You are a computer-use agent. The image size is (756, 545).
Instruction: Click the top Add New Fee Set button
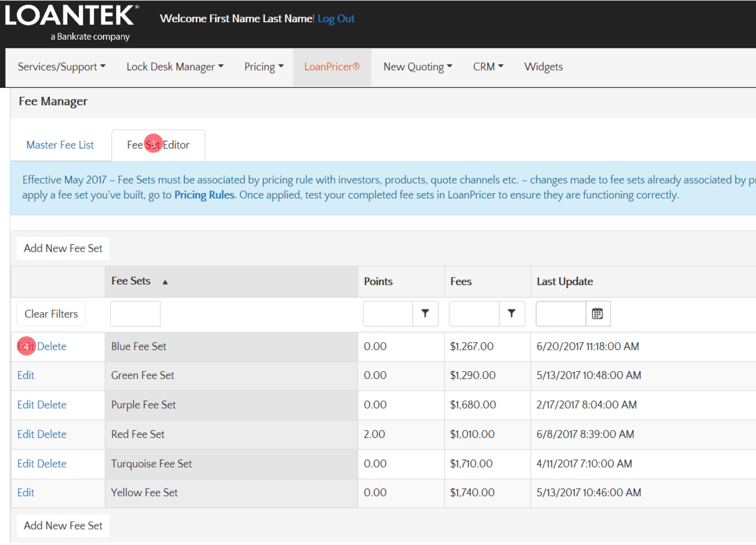pos(63,249)
